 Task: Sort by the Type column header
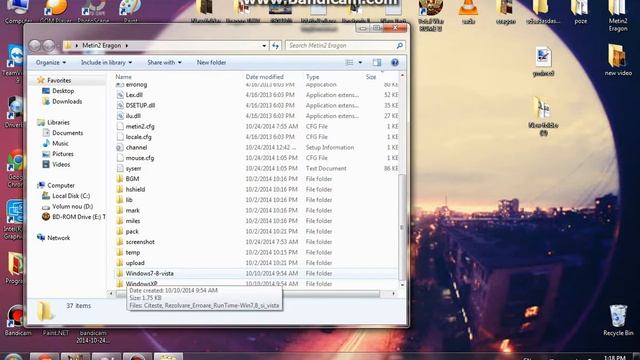[x=313, y=77]
